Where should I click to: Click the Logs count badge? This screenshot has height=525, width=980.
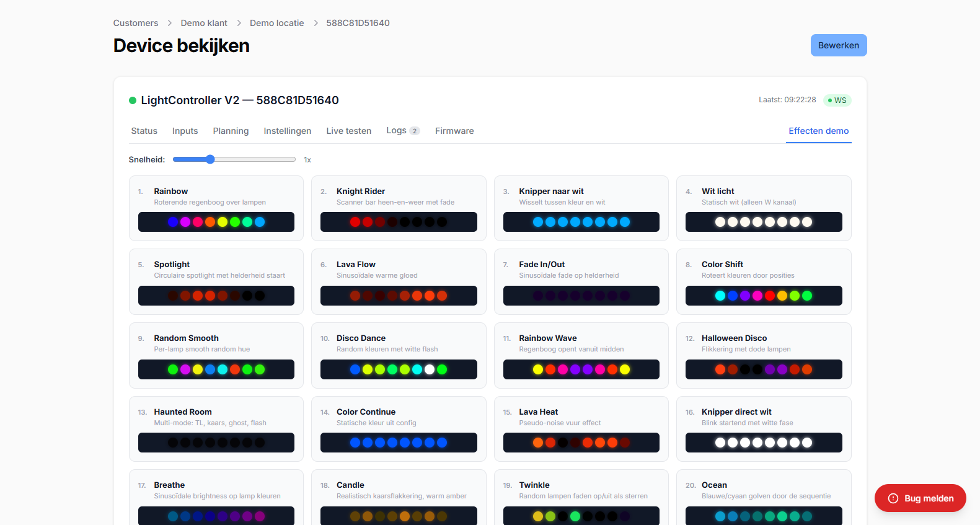[x=415, y=131]
